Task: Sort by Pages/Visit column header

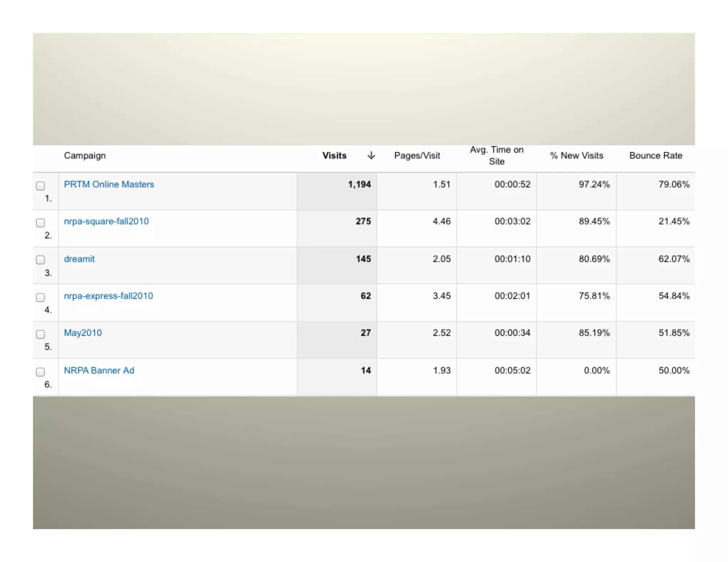Action: pyautogui.click(x=417, y=156)
